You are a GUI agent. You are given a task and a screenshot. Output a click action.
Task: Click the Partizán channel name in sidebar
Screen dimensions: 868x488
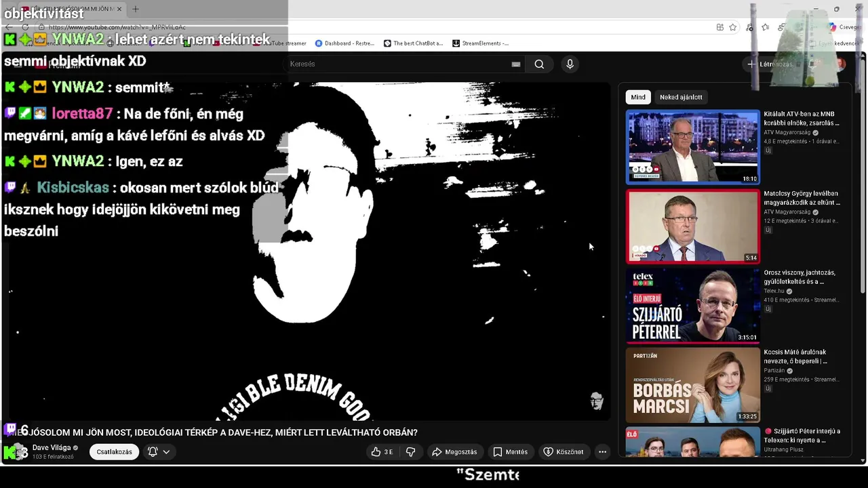tap(774, 371)
